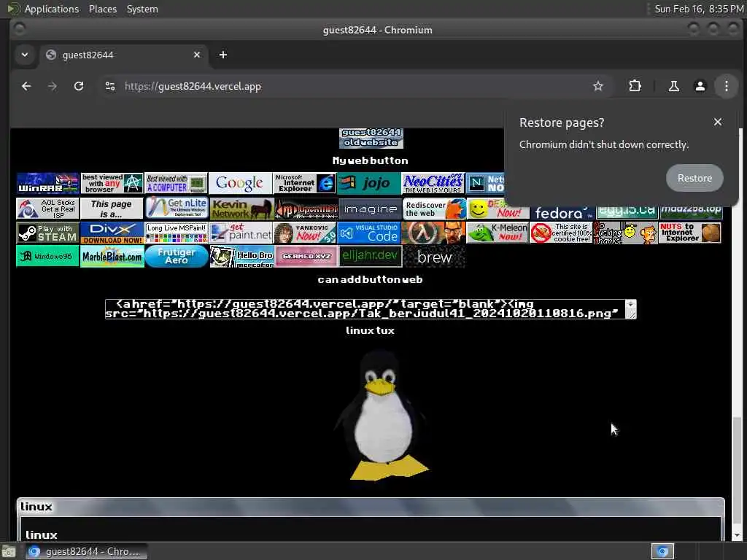Click Restore button in popup
This screenshot has width=747, height=560.
click(694, 178)
